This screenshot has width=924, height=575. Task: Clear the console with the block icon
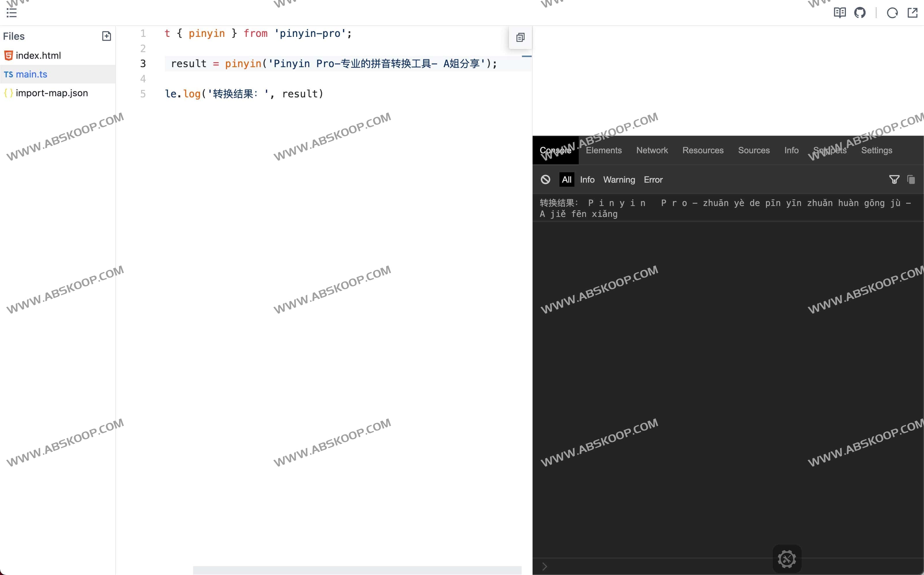(546, 179)
